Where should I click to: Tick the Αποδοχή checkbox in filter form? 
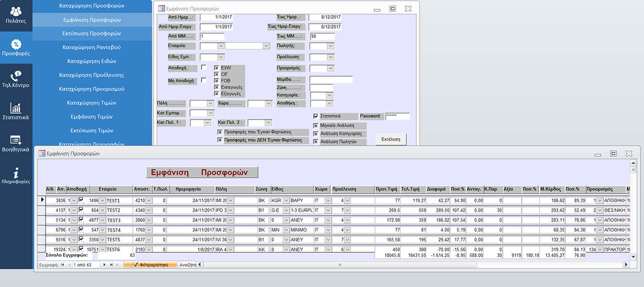[x=204, y=67]
